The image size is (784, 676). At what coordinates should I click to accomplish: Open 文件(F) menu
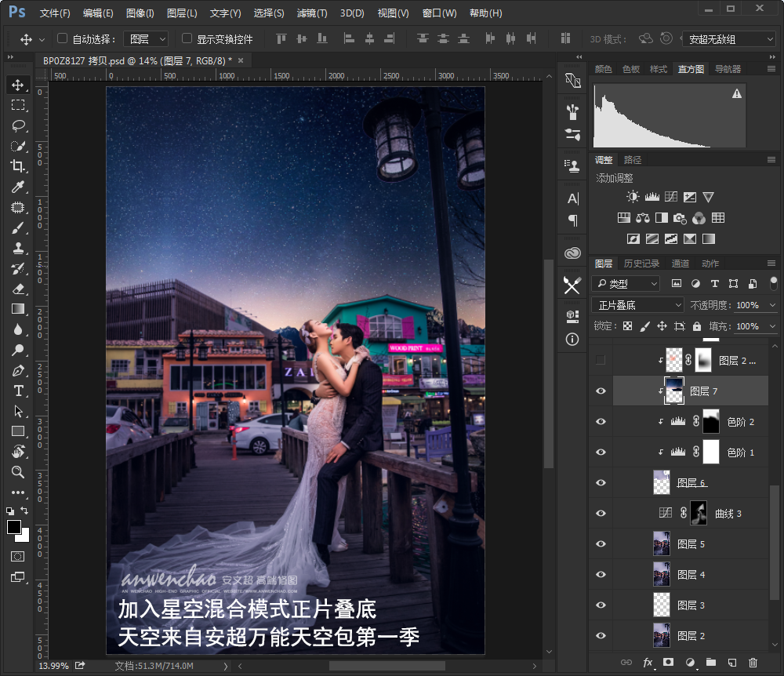pos(55,13)
